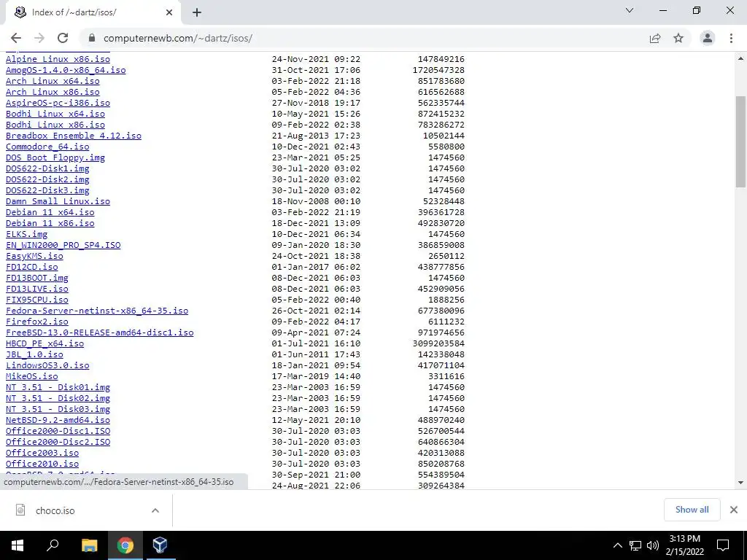Click Office2000-Disc1.ISO link
This screenshot has width=747, height=560.
(58, 432)
